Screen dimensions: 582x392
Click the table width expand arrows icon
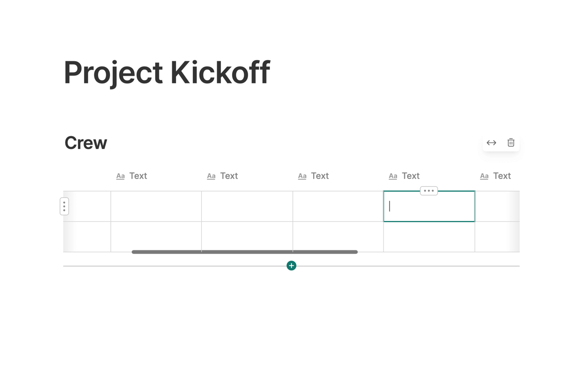click(491, 143)
